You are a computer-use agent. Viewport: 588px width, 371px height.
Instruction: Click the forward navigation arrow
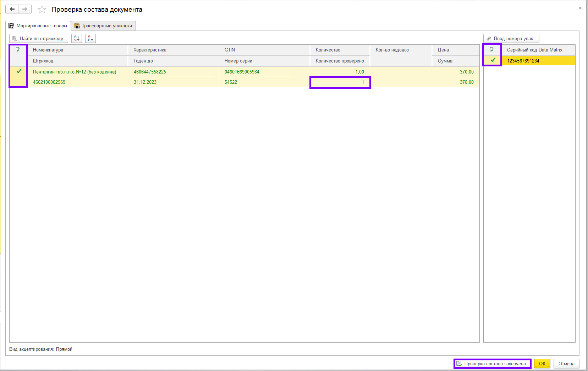[25, 9]
